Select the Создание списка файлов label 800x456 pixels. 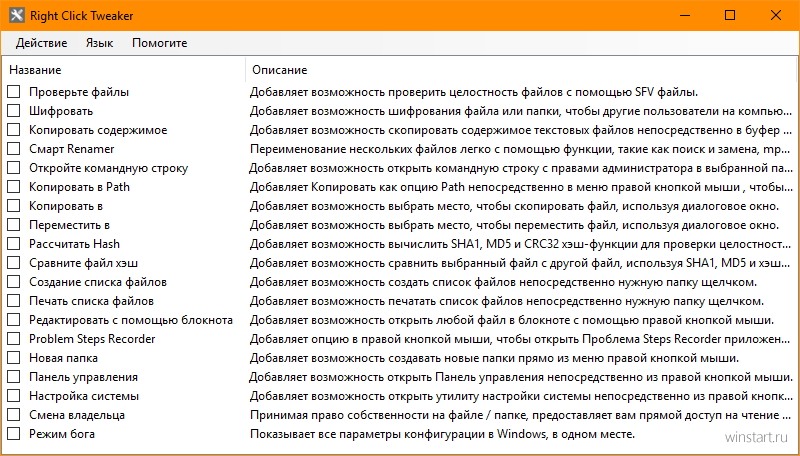click(98, 282)
